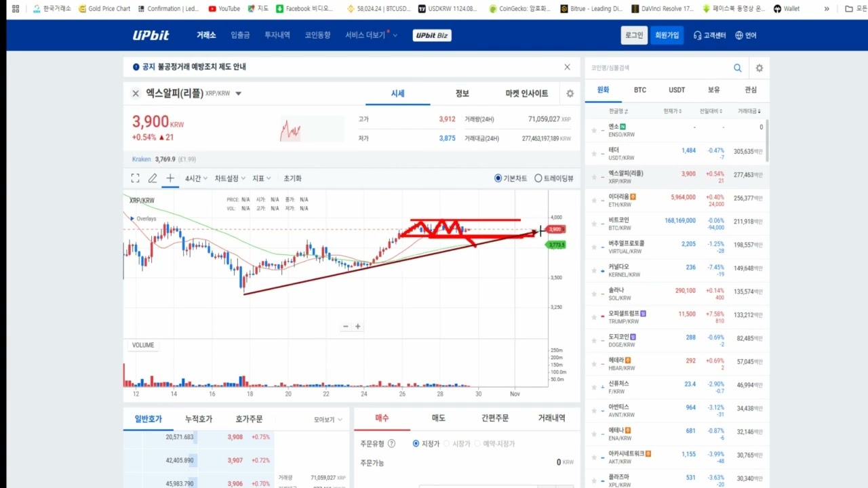Click the globe language icon
This screenshot has width=868, height=488.
(739, 35)
